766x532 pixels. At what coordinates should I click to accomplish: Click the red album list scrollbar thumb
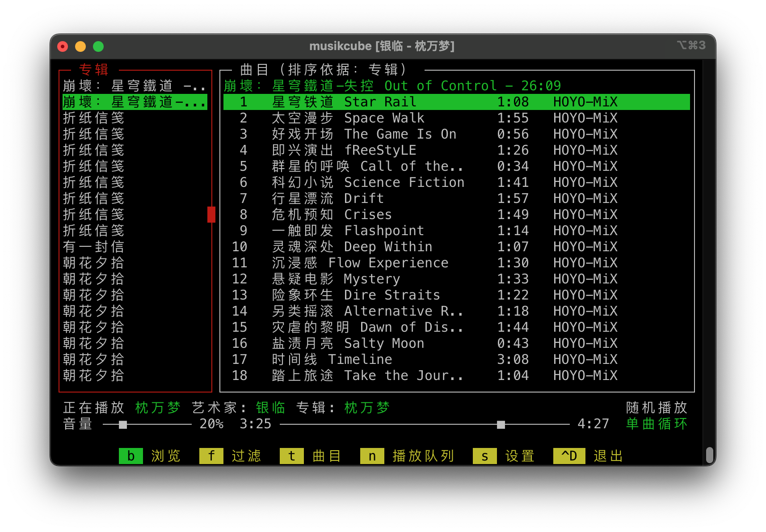(x=211, y=215)
